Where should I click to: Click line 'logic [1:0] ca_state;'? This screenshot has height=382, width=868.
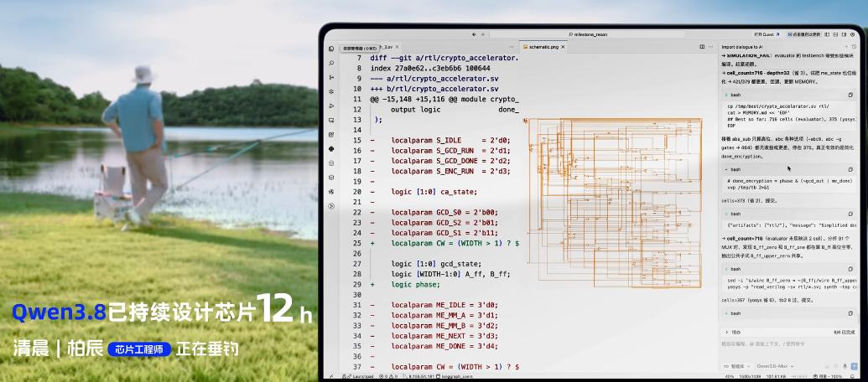pyautogui.click(x=434, y=193)
